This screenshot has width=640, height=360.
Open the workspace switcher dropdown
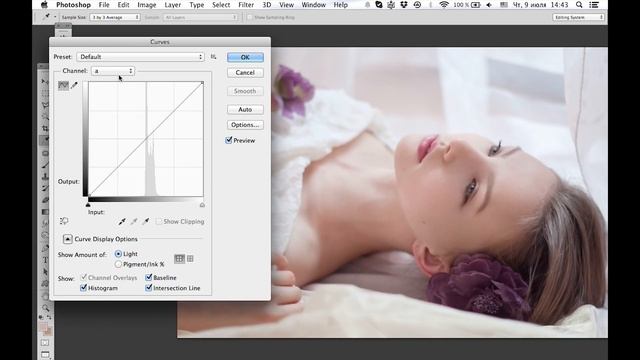coord(578,17)
